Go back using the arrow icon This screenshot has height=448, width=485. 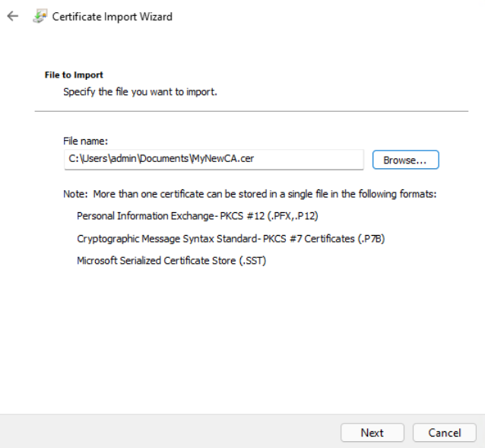(x=13, y=16)
